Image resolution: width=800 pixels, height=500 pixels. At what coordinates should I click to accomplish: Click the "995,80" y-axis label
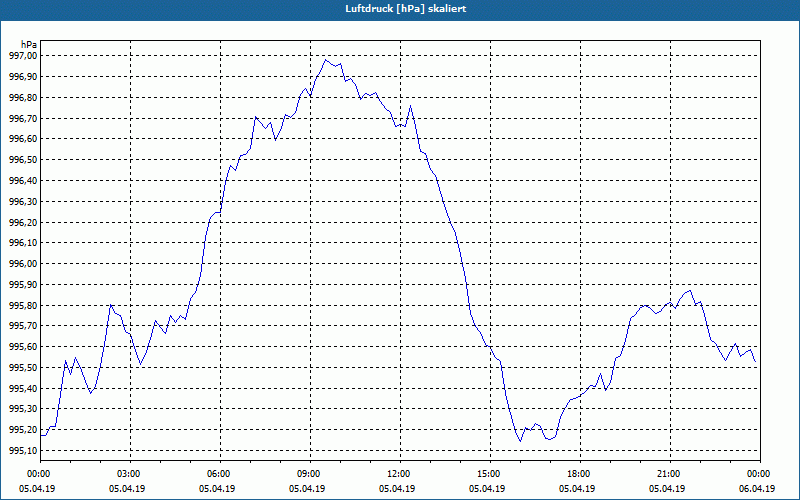coord(23,306)
